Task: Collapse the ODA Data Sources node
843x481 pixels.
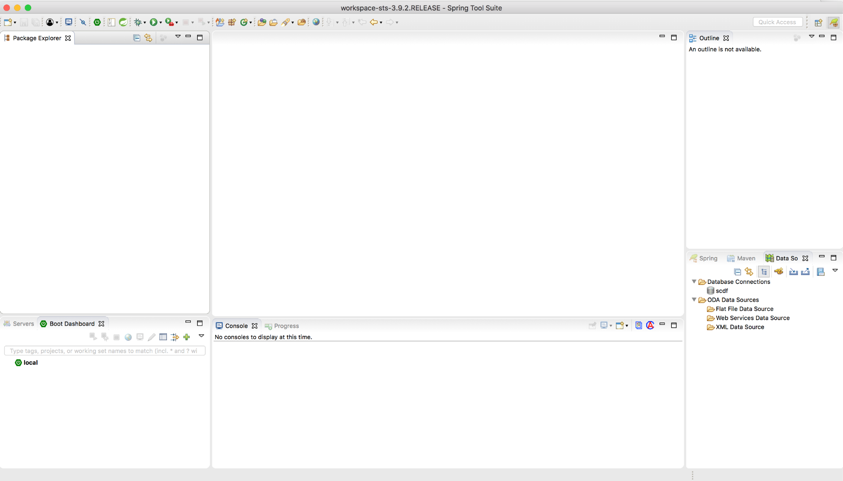Action: point(694,300)
